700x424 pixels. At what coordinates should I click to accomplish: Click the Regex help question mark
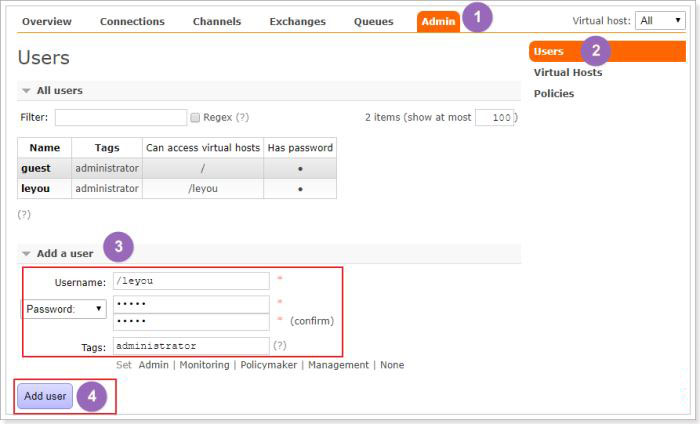(242, 117)
